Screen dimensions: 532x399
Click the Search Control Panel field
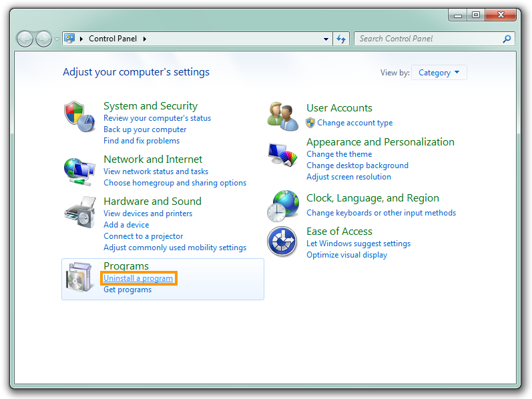click(427, 39)
